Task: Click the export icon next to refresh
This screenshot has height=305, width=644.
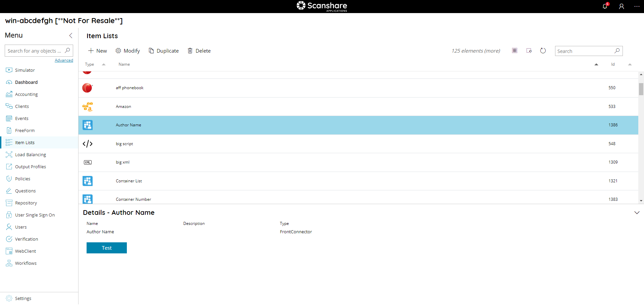Action: 529,51
